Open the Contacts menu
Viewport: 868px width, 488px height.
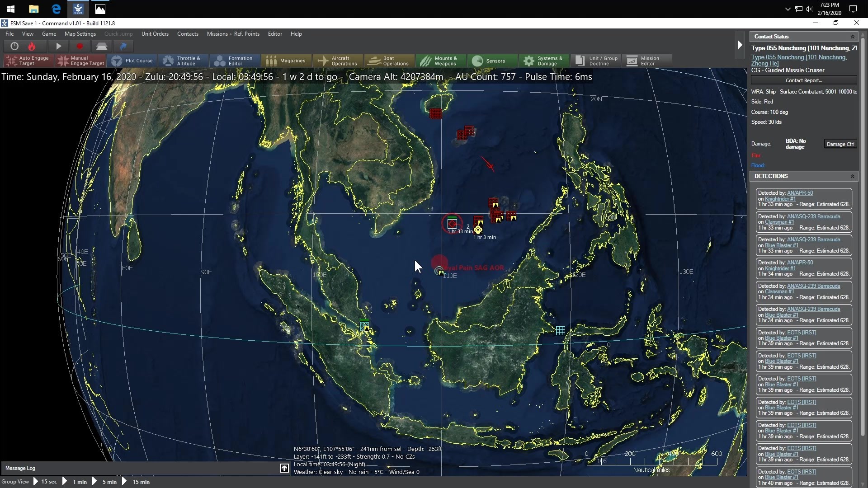point(188,34)
